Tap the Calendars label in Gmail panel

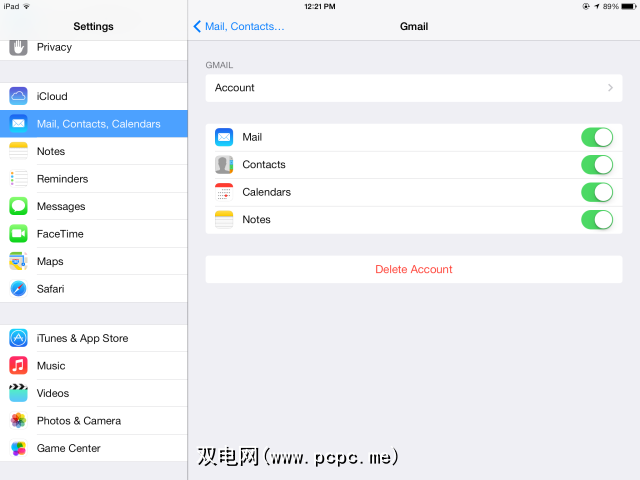coord(267,192)
